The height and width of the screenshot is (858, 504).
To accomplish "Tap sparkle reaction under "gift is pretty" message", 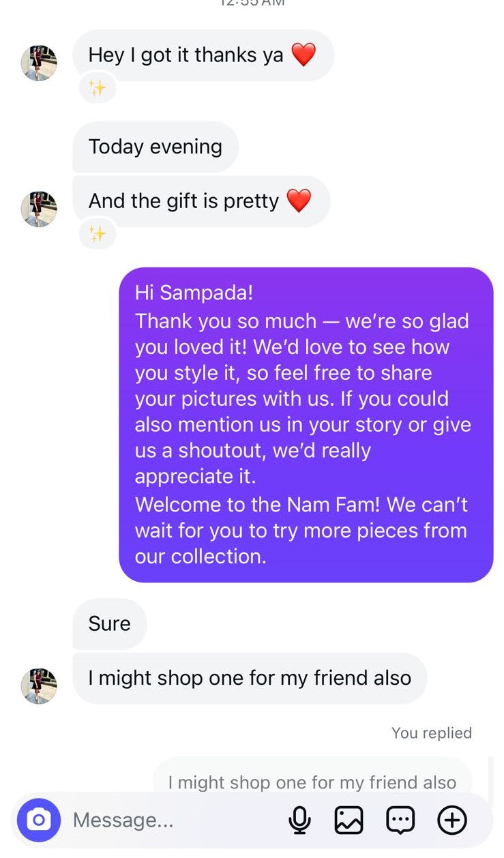I will tap(98, 235).
